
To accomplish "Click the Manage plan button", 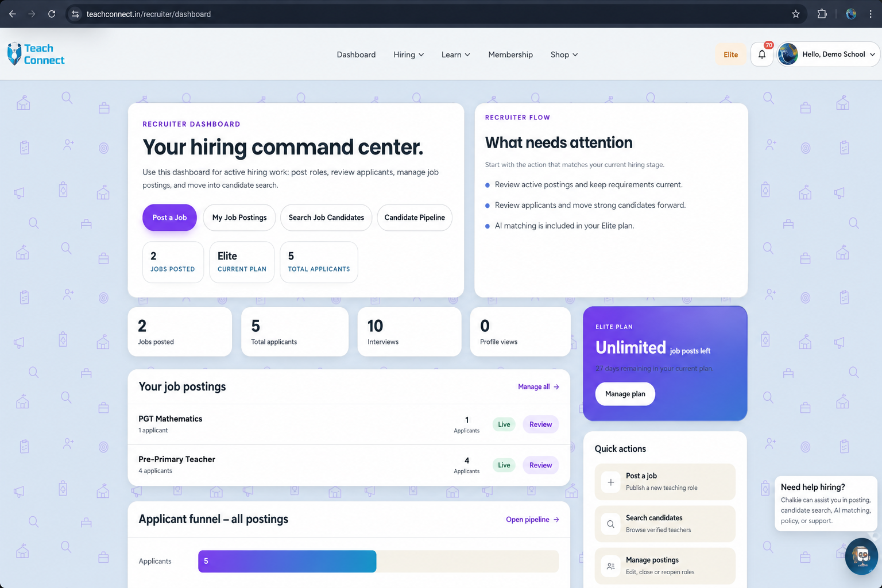I will tap(625, 394).
